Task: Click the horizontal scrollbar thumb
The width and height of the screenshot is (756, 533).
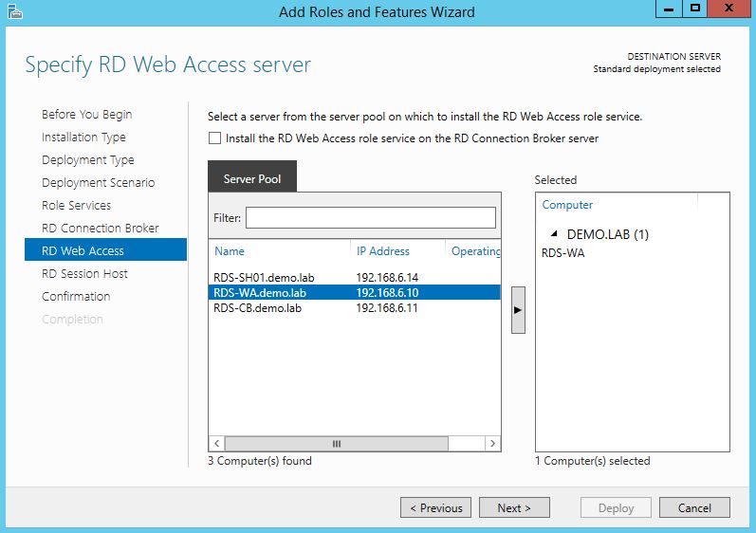Action: [x=336, y=443]
